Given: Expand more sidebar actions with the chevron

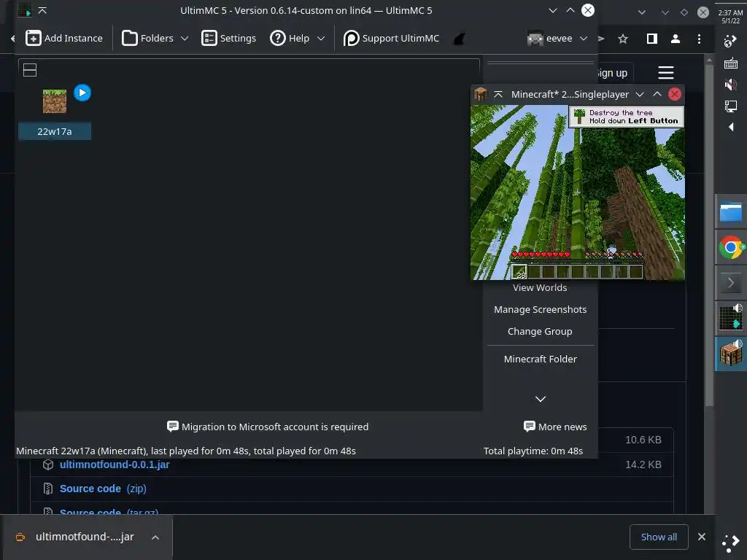Looking at the screenshot, I should pyautogui.click(x=541, y=399).
